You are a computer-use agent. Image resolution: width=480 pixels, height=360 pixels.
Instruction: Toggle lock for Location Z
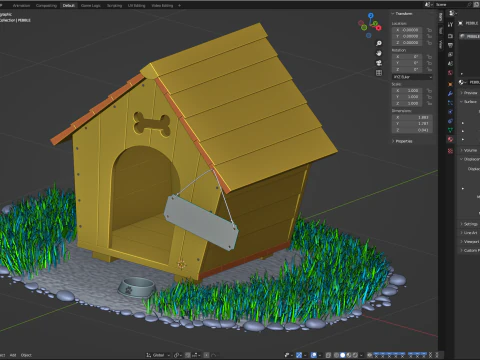tap(429, 43)
